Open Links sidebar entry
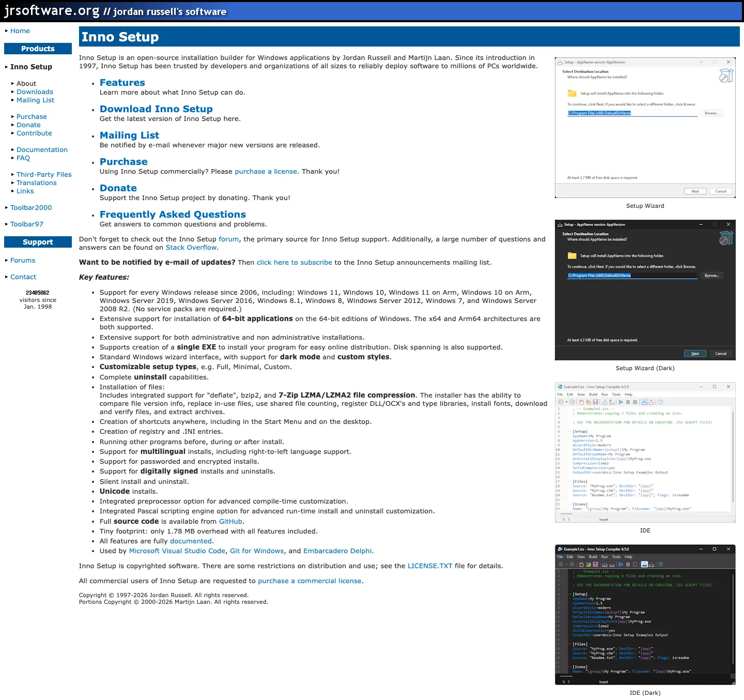This screenshot has width=744, height=700. tap(25, 191)
